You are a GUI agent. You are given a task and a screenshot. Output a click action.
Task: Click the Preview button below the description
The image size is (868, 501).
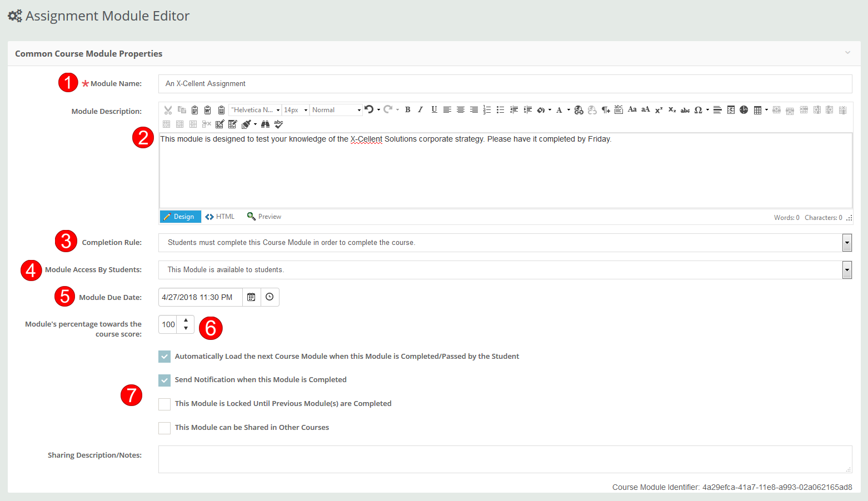click(x=264, y=216)
